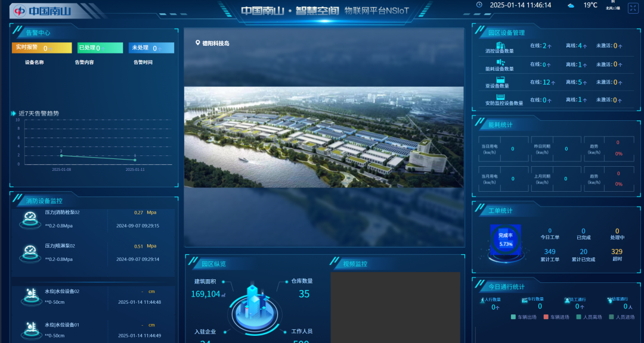Click the 完成率 5.73% progress gauge

504,238
